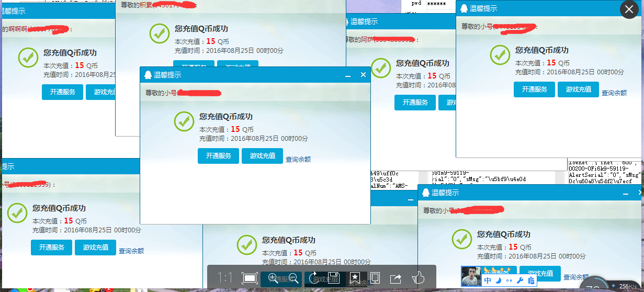Toggle punctuation mode on the IME bar
Image resolution: width=644 pixels, height=292 pixels.
pos(509,281)
